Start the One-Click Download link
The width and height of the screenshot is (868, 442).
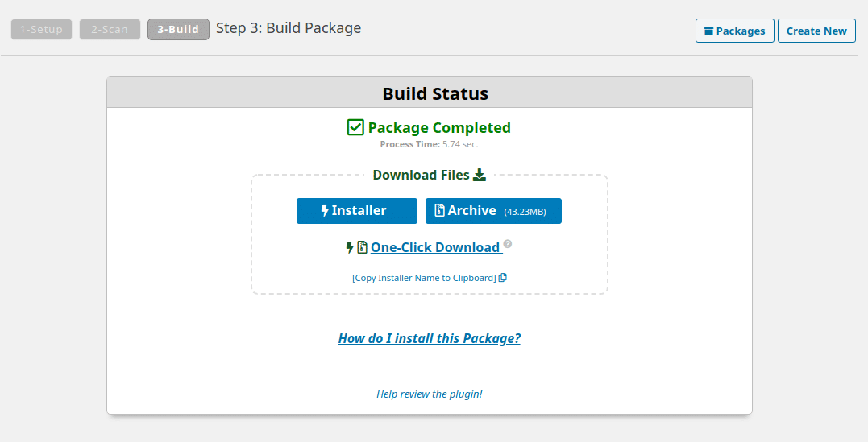coord(435,248)
